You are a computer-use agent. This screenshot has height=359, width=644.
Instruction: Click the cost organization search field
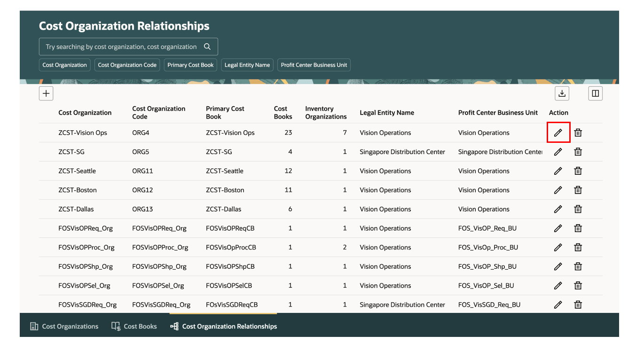point(121,47)
